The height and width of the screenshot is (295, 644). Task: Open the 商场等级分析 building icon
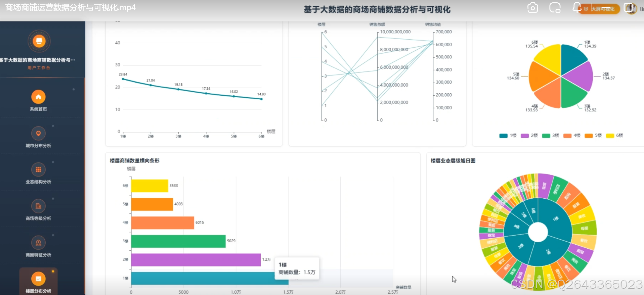(x=38, y=206)
